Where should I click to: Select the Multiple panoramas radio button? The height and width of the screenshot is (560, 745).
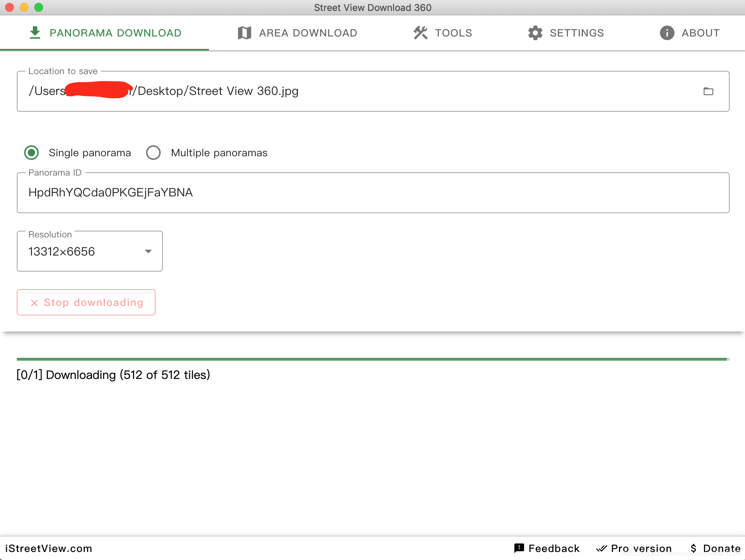pyautogui.click(x=153, y=153)
